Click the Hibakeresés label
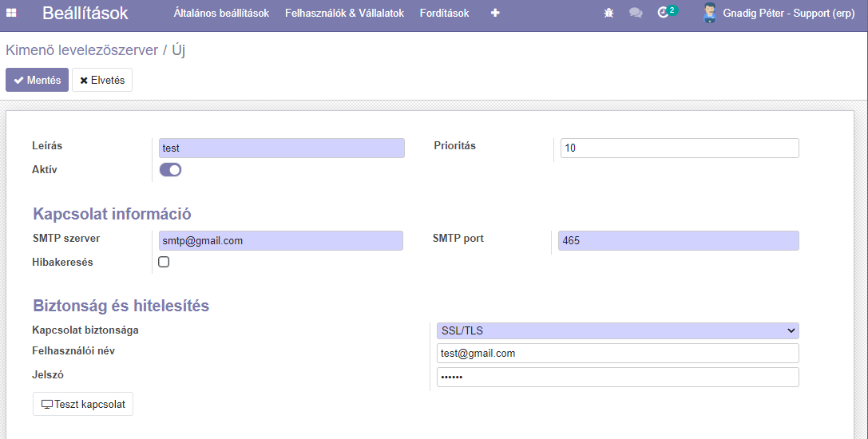 (62, 263)
